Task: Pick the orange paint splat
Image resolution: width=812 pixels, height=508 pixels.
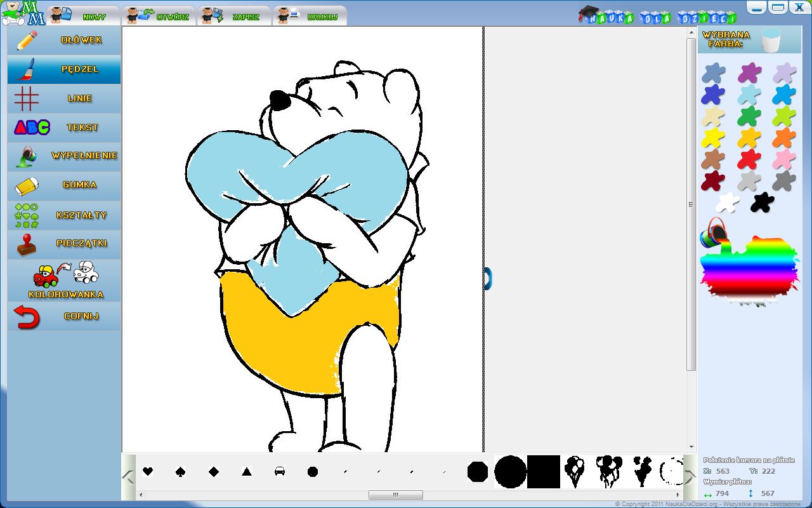Action: [x=785, y=138]
